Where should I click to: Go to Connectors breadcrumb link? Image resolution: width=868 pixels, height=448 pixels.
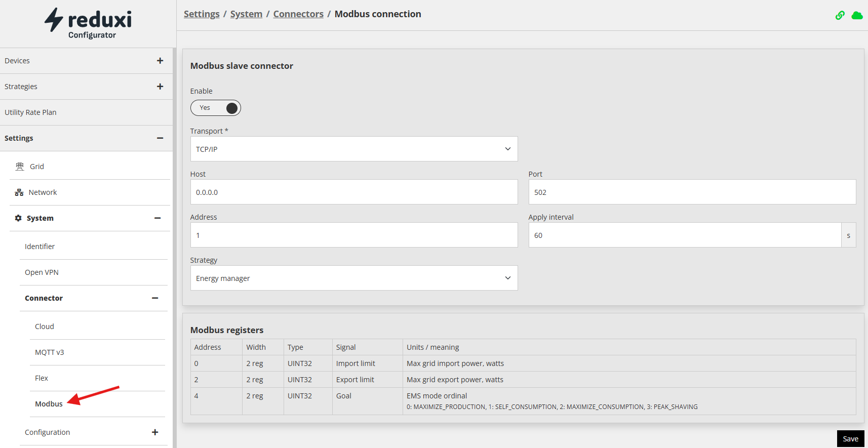(298, 14)
